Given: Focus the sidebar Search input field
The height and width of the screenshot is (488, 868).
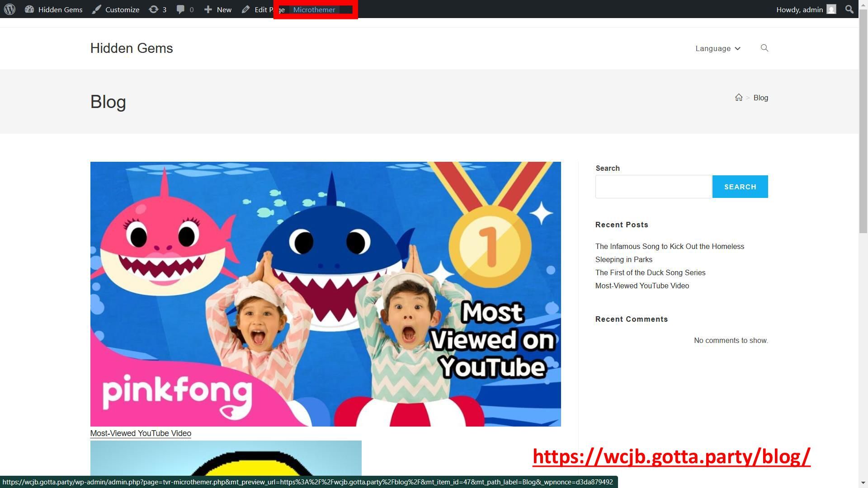Looking at the screenshot, I should coord(653,187).
